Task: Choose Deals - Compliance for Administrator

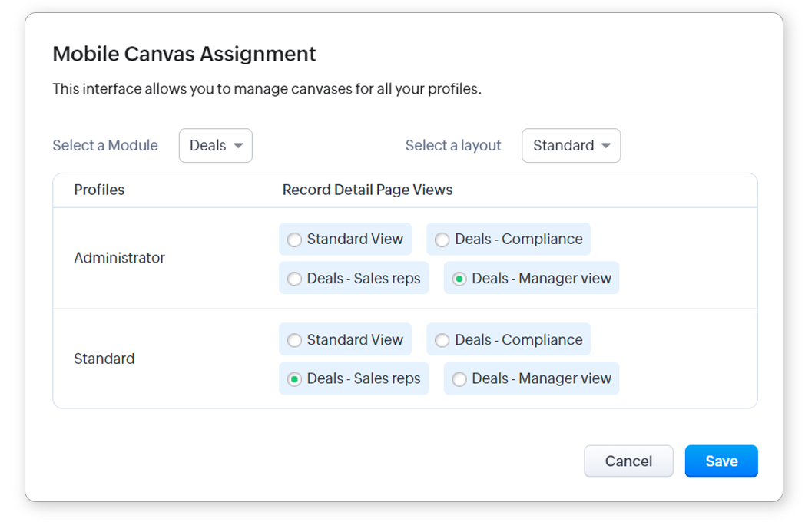Action: point(442,240)
